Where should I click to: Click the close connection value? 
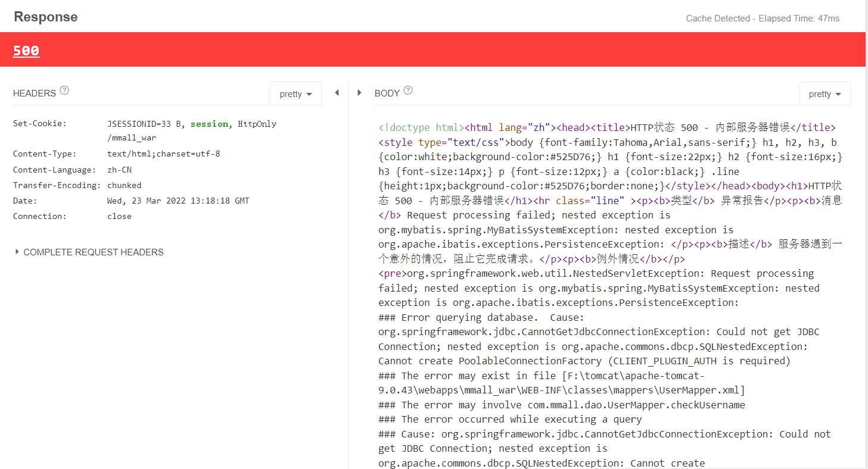[119, 216]
